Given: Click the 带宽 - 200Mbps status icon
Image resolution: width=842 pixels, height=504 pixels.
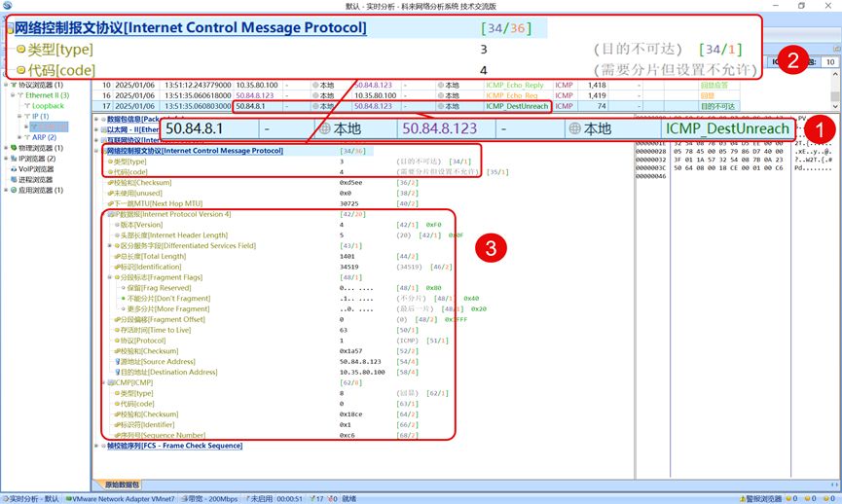Looking at the screenshot, I should (x=184, y=498).
